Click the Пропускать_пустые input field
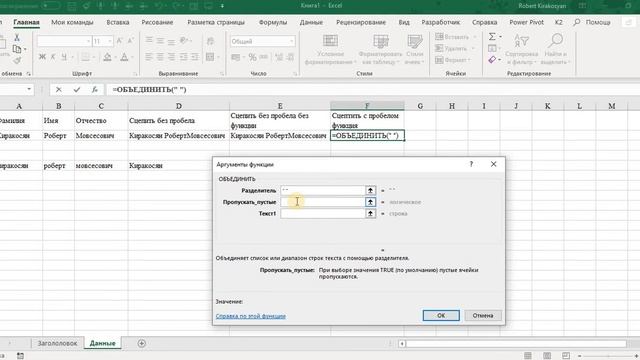Viewport: 640px width, 360px height. click(322, 202)
